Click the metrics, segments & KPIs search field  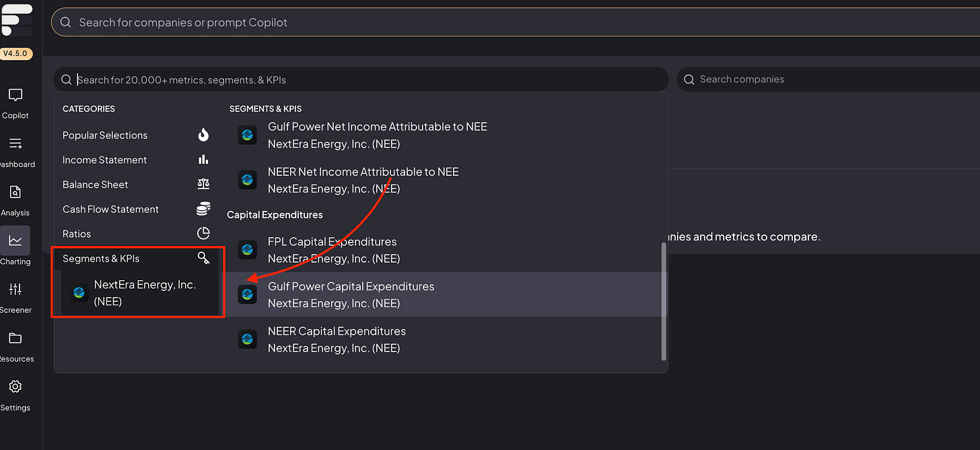(x=361, y=79)
